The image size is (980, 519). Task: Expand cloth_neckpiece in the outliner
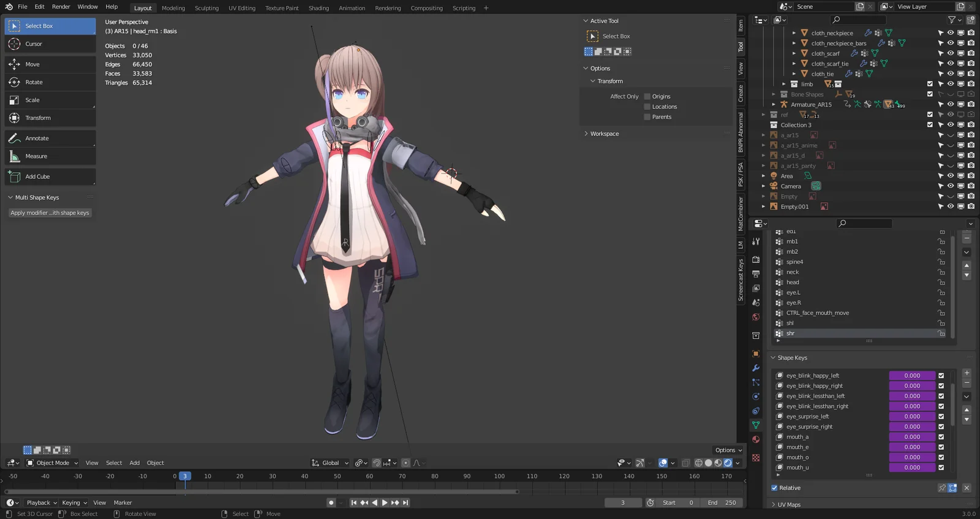coord(794,33)
